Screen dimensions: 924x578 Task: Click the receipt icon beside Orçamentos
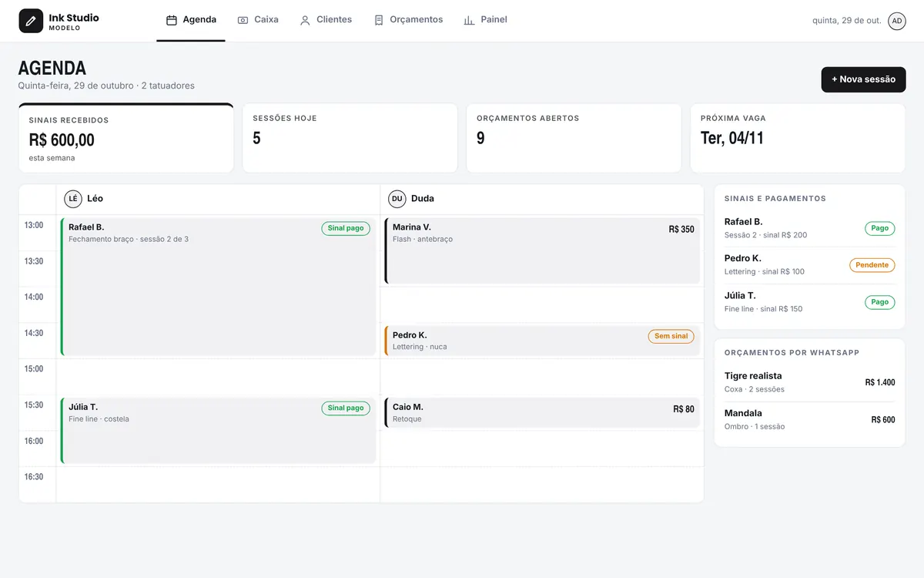(x=378, y=20)
